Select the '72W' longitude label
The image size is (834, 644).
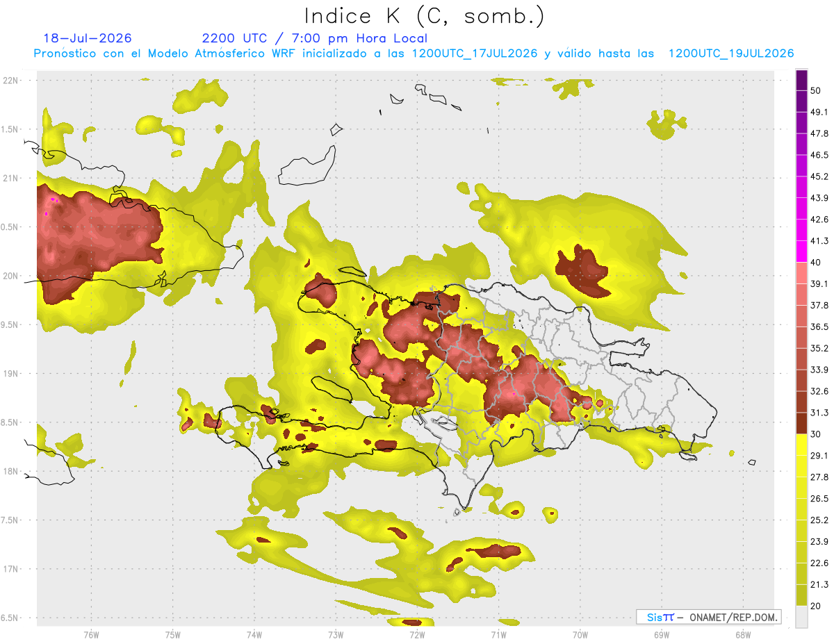tap(417, 634)
